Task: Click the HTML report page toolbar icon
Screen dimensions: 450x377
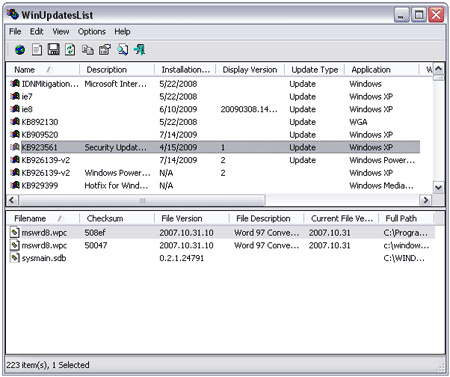Action: [x=37, y=50]
